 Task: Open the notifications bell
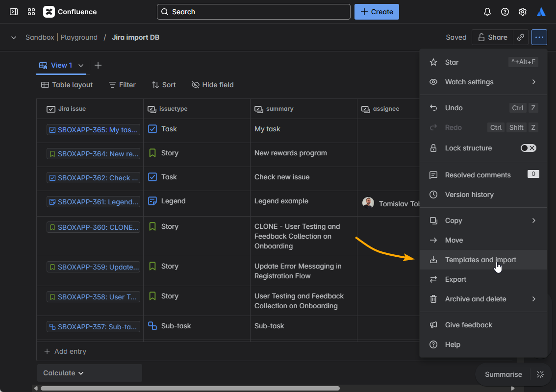487,11
